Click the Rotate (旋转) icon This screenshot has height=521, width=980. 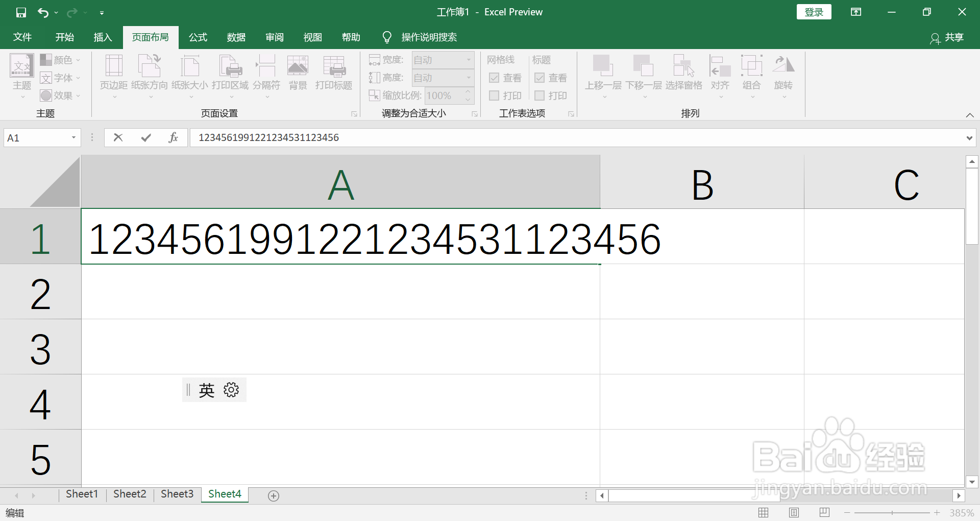tap(783, 65)
